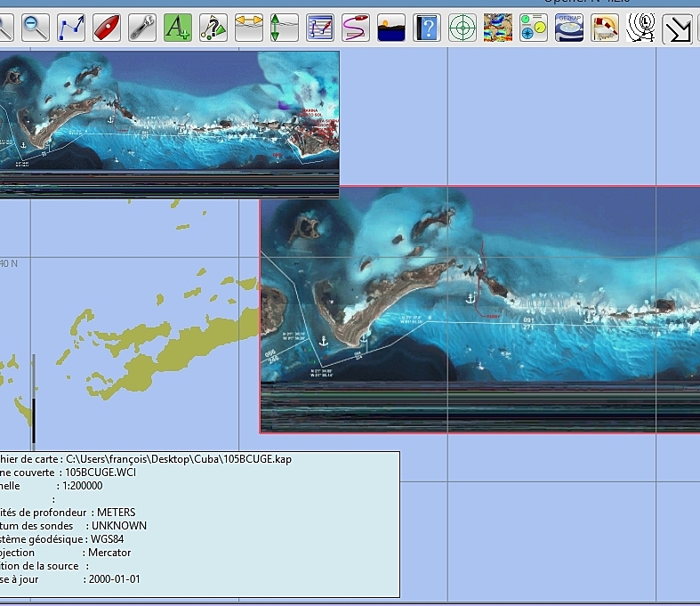The image size is (700, 606).
Task: Open the route and mark manager icon
Action: coord(320,28)
